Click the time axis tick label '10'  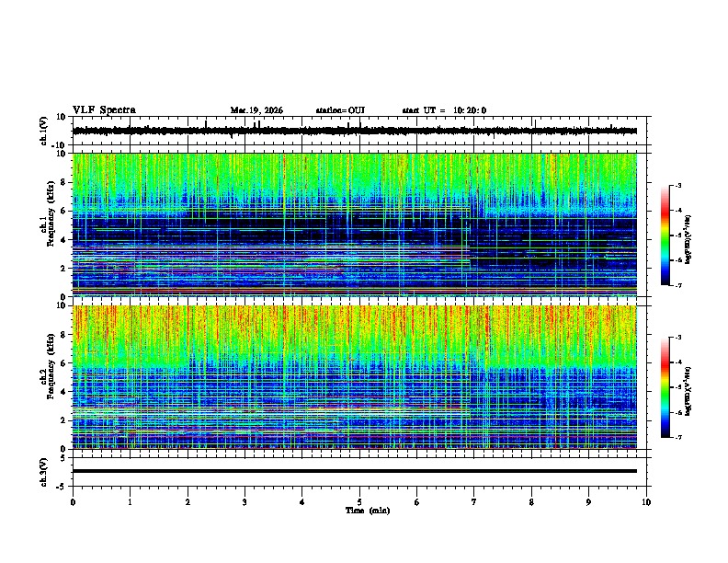click(646, 502)
